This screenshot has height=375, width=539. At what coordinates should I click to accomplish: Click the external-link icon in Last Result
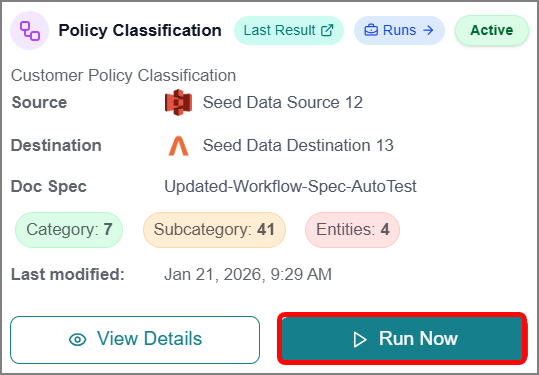(x=327, y=30)
